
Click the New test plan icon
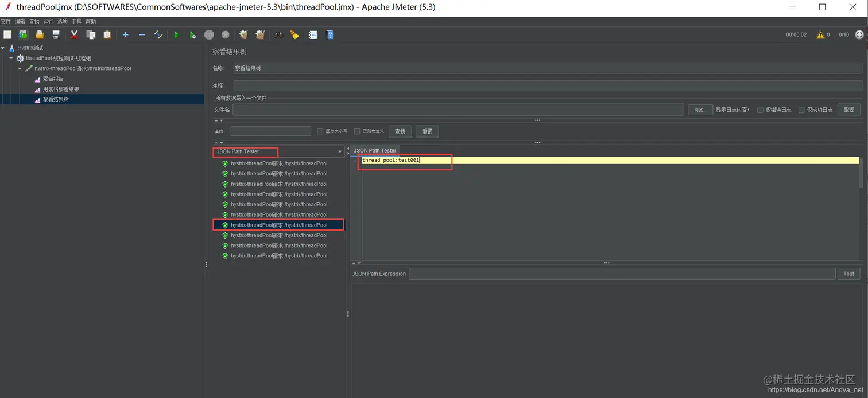[7, 35]
